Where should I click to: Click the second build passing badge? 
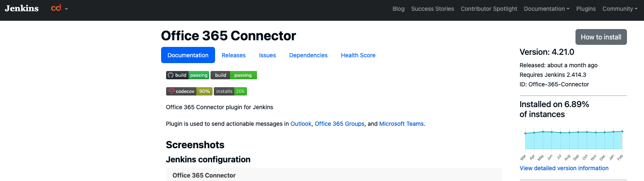234,75
